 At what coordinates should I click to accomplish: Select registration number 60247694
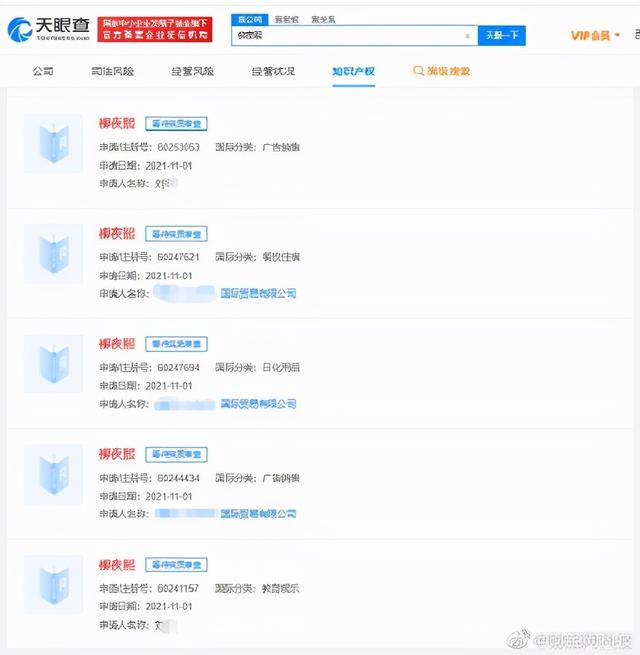[178, 368]
